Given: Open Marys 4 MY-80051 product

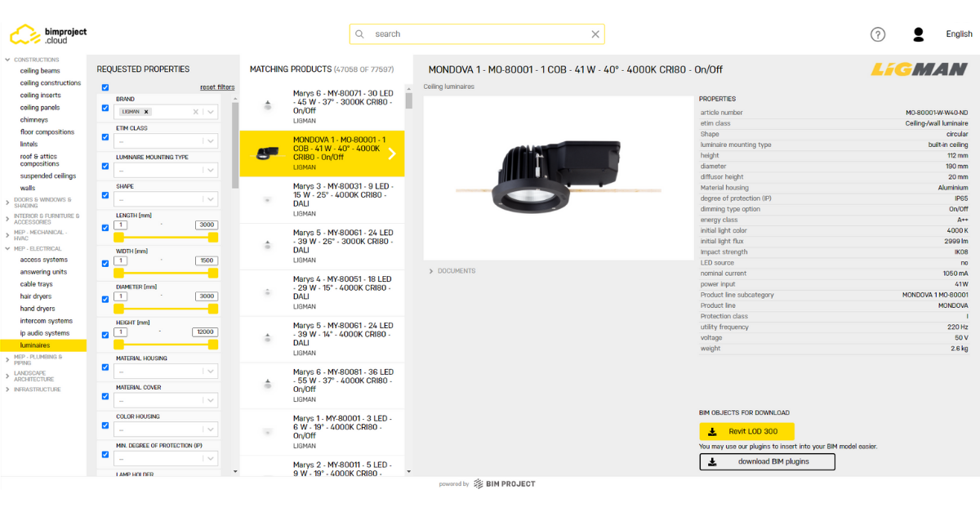Looking at the screenshot, I should click(322, 293).
